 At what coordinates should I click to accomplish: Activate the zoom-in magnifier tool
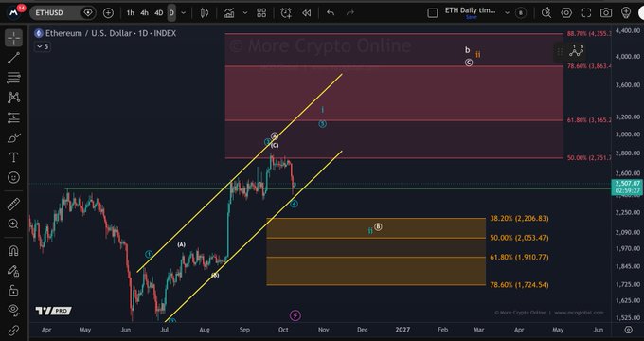[x=13, y=224]
